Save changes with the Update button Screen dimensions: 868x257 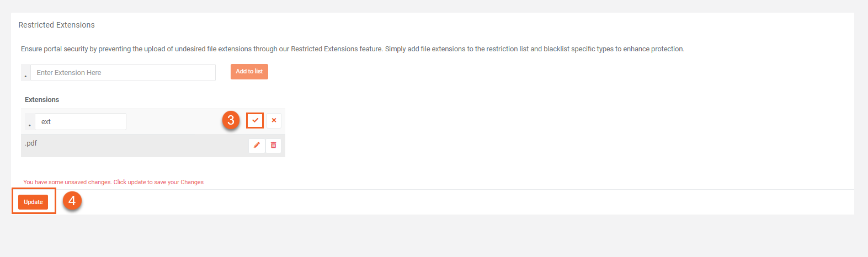(x=33, y=202)
